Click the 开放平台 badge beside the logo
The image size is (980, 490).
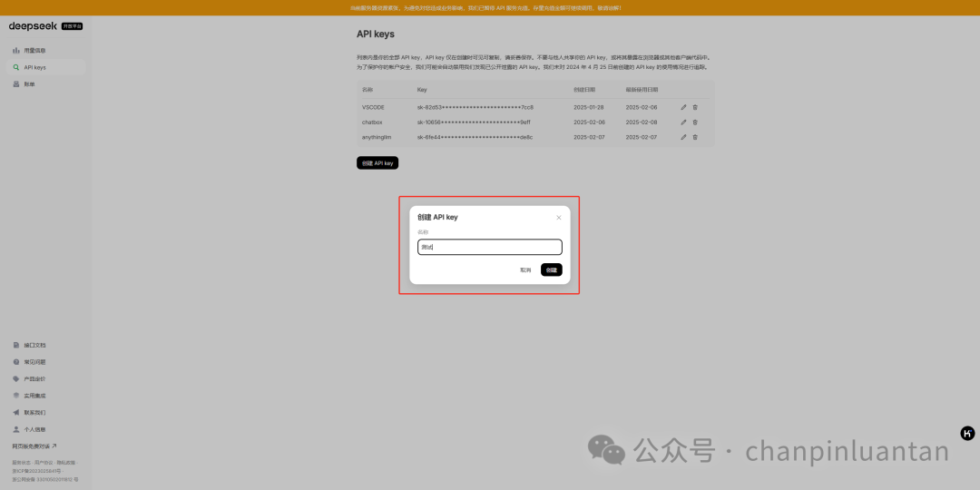(x=72, y=26)
